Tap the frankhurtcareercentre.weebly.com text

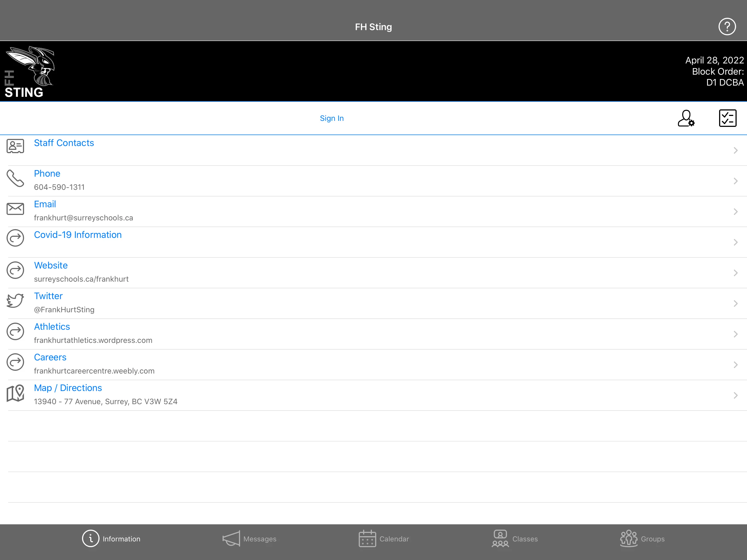pyautogui.click(x=94, y=371)
